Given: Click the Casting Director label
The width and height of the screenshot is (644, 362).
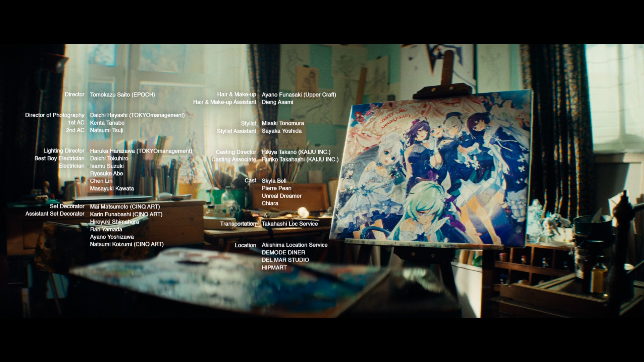Looking at the screenshot, I should pos(236,152).
